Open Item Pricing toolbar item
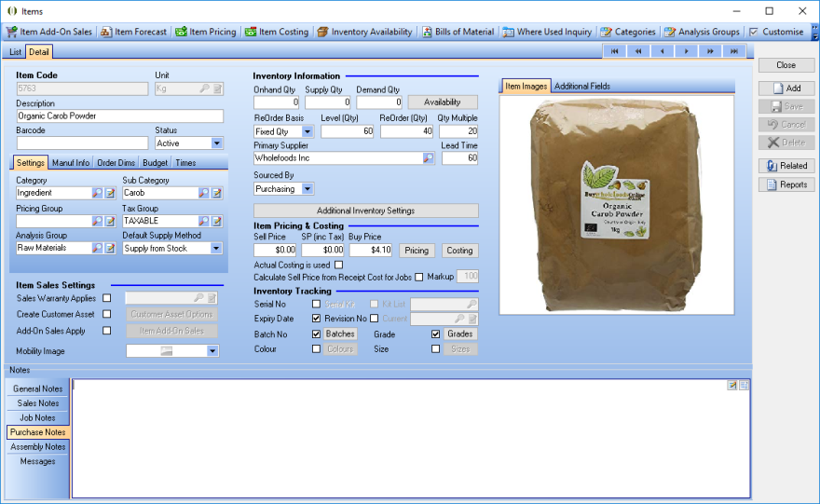Viewport: 820px width, 504px height. tap(206, 32)
